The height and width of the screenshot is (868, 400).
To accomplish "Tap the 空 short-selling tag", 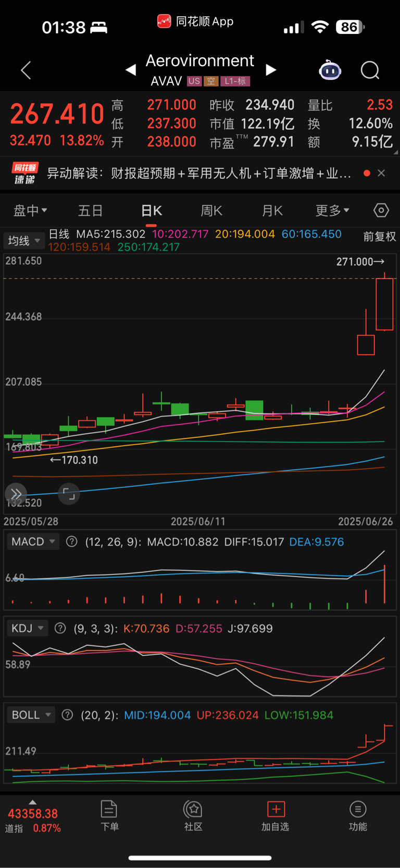I will pyautogui.click(x=211, y=81).
